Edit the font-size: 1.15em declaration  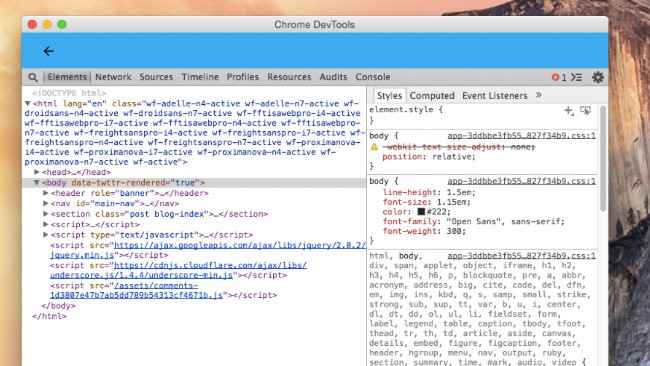(427, 202)
